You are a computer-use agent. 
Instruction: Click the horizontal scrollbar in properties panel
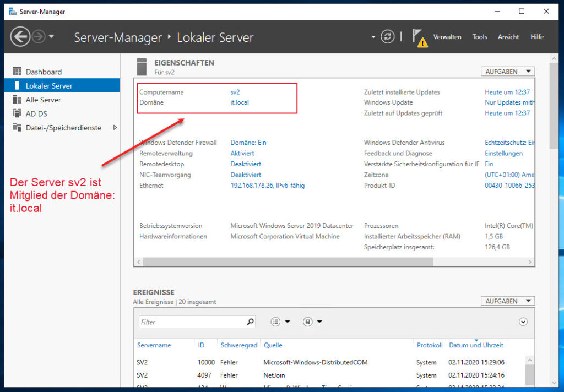(x=288, y=262)
